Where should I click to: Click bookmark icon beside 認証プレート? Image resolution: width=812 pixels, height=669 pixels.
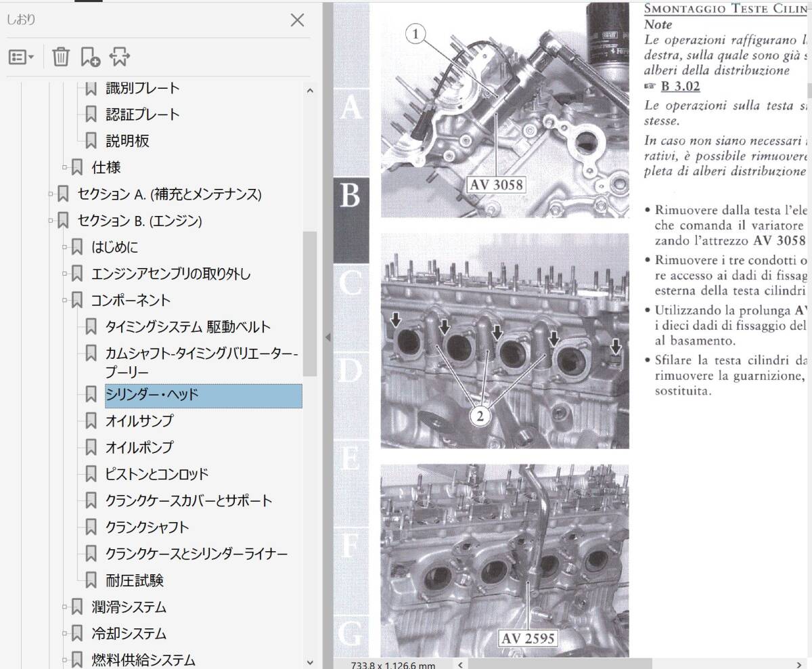(x=91, y=114)
